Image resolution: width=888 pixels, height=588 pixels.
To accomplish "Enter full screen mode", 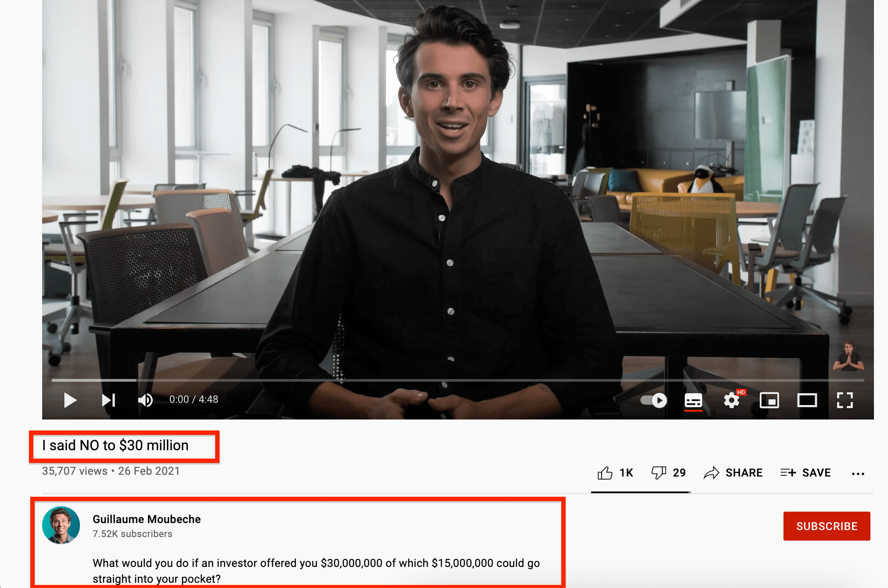I will tap(845, 400).
